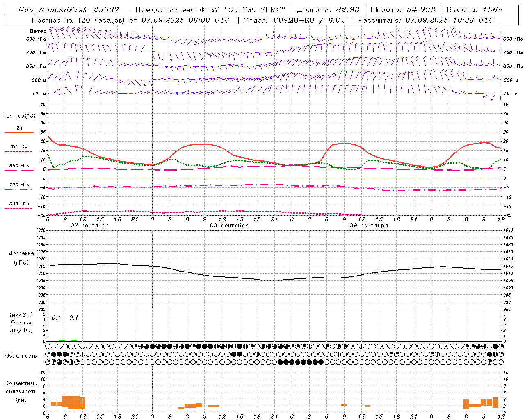Click the 'Давление' pressure panel label
The height and width of the screenshot is (420, 525).
click(x=21, y=253)
